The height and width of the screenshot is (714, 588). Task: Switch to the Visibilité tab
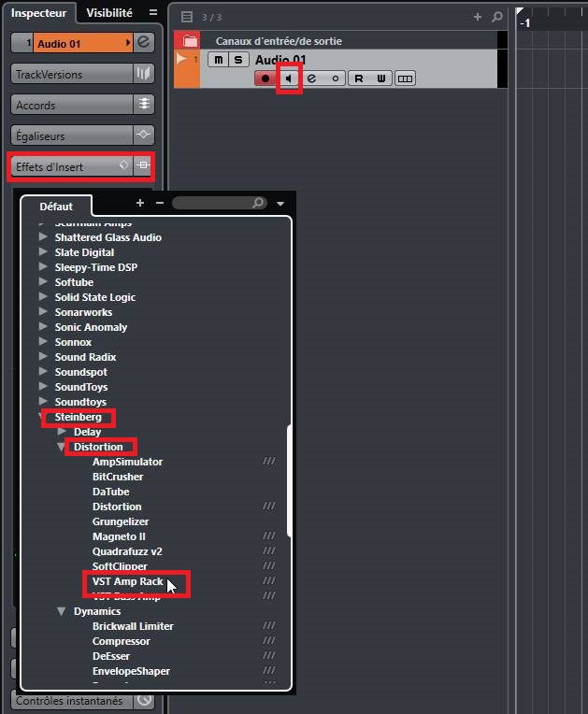point(109,13)
